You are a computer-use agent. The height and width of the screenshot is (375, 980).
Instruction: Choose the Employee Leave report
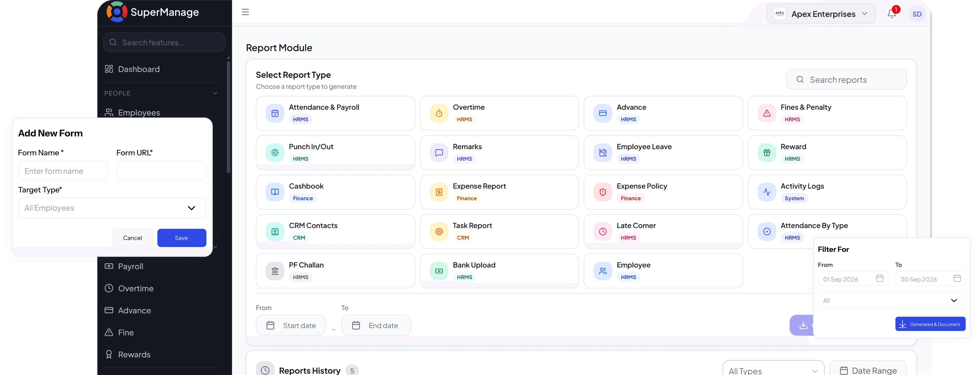point(663,153)
